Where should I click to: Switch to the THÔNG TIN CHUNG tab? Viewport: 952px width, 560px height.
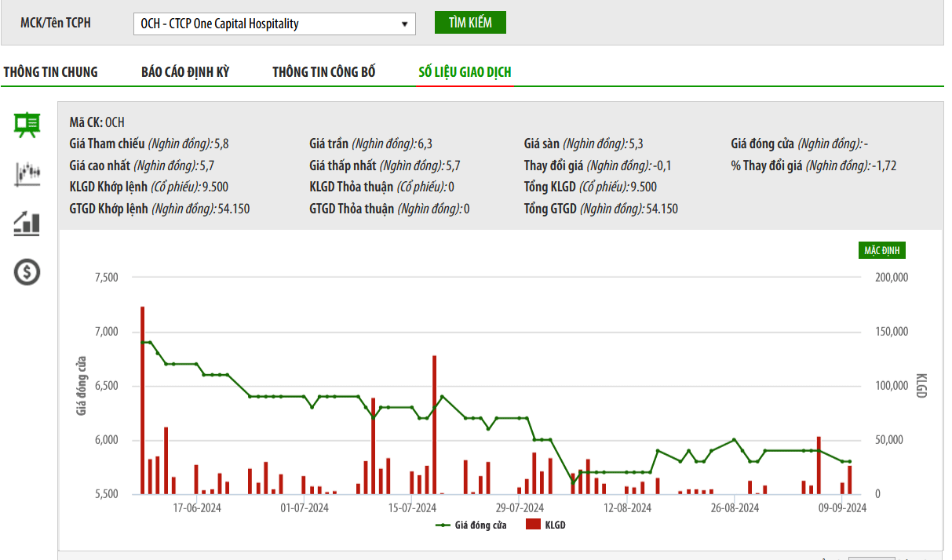(51, 72)
